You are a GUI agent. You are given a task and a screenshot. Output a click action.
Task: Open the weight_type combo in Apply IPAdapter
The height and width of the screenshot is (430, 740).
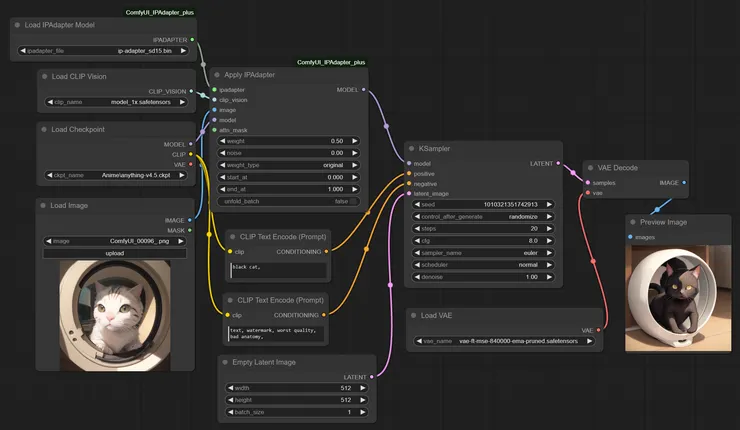pos(288,165)
